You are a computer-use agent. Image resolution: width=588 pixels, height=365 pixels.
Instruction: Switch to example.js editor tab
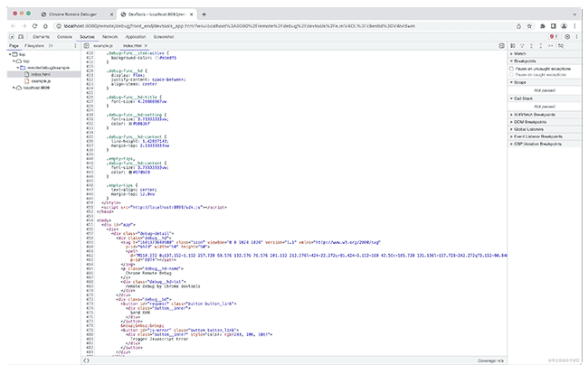click(x=103, y=46)
